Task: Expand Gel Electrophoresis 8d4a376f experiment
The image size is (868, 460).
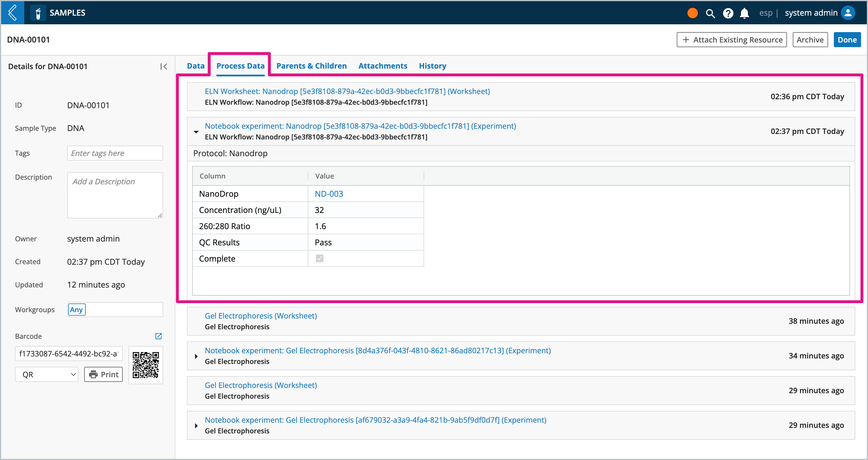Action: (x=196, y=356)
